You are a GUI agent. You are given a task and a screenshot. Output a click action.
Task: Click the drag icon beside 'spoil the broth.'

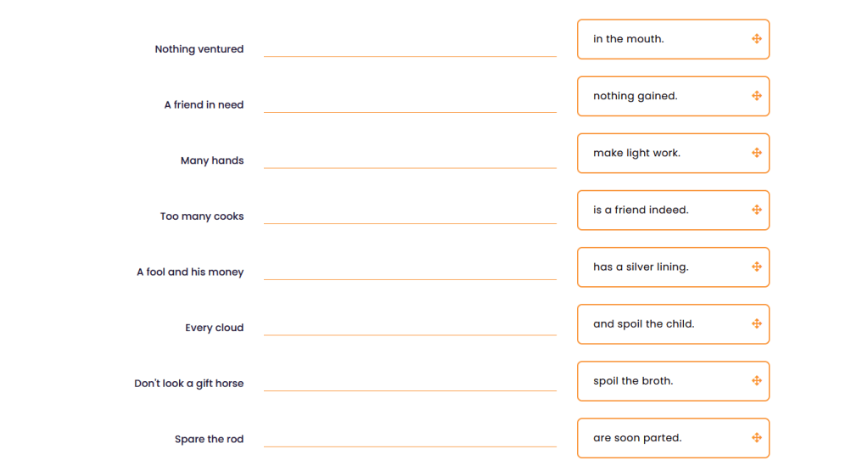click(756, 380)
